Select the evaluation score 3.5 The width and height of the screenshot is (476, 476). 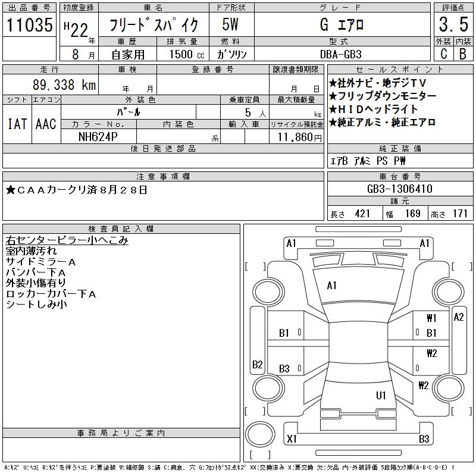(x=452, y=25)
